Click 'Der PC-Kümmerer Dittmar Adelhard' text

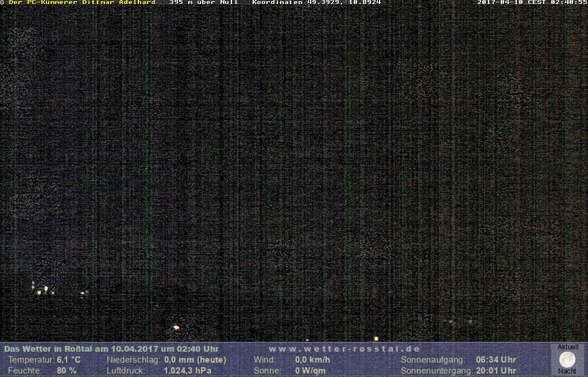pos(82,3)
